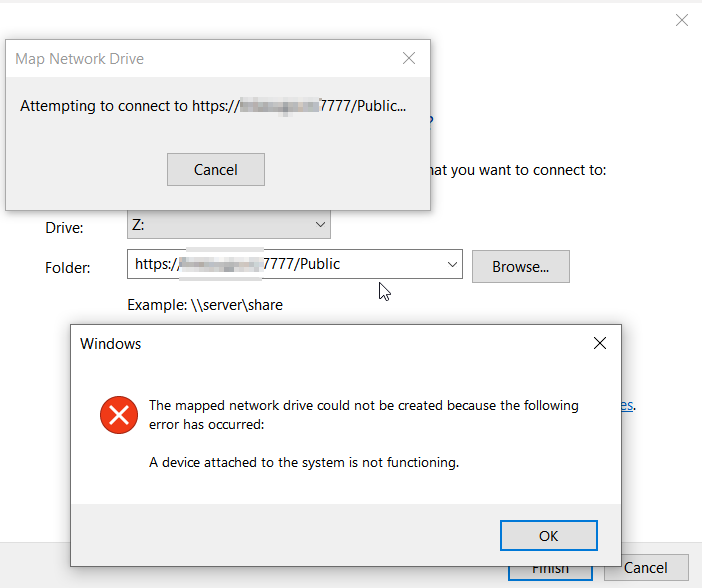Image resolution: width=702 pixels, height=588 pixels.
Task: Click the 'device attached to the system' error message
Action: tap(304, 462)
